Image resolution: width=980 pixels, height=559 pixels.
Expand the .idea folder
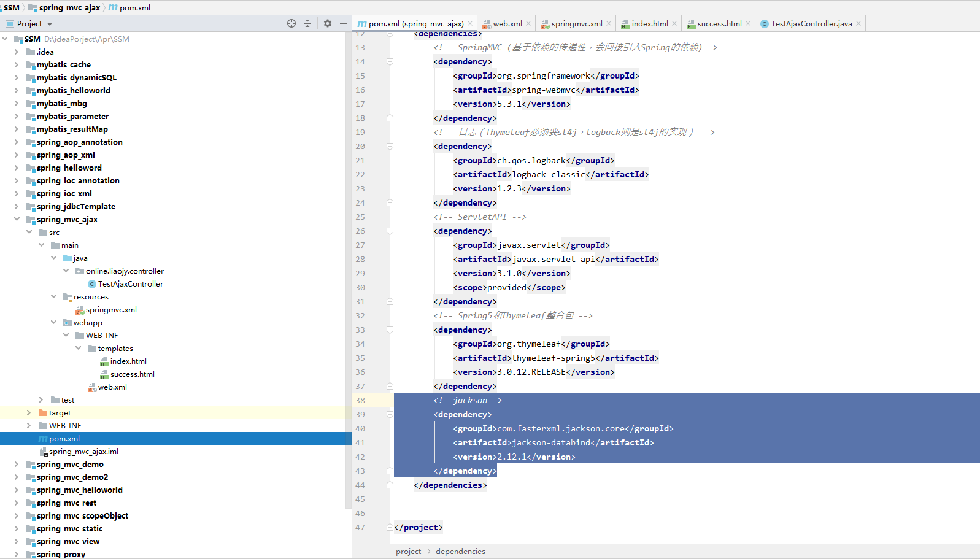tap(17, 52)
